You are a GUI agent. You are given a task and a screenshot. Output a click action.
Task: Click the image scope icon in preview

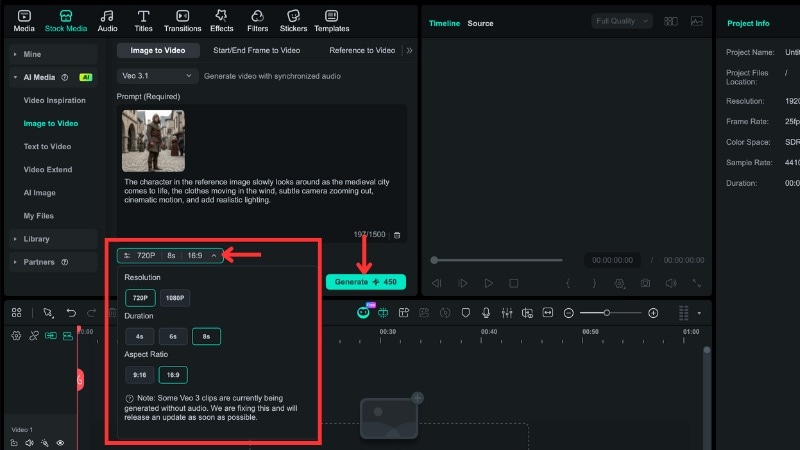tap(696, 21)
